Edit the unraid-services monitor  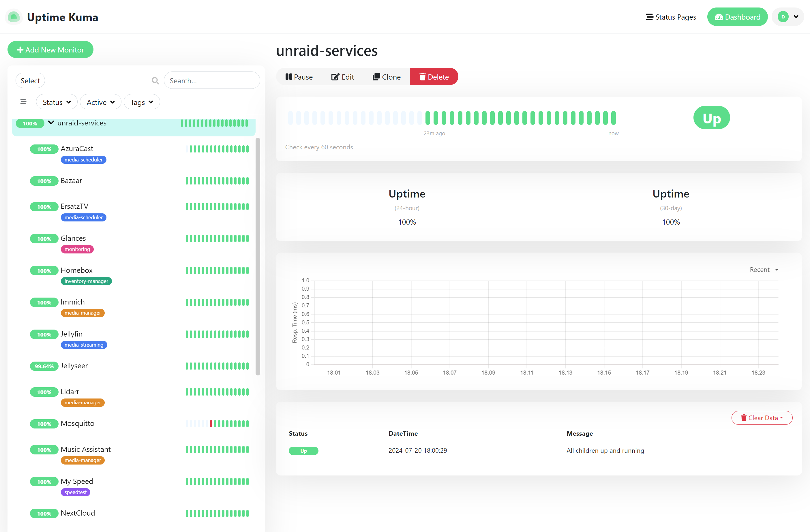point(343,77)
